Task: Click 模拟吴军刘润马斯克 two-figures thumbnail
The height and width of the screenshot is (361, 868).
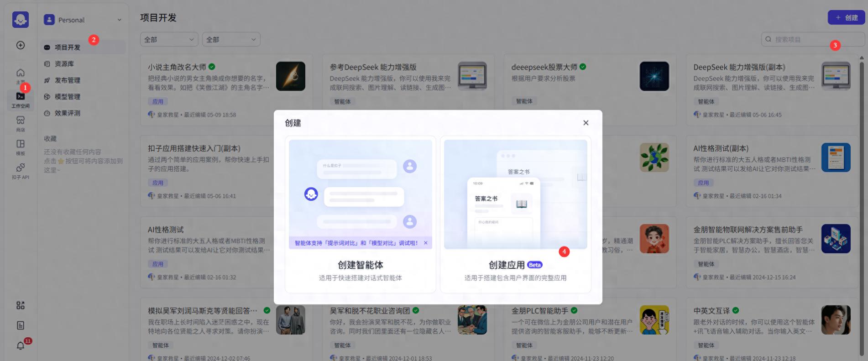Action: coord(291,320)
